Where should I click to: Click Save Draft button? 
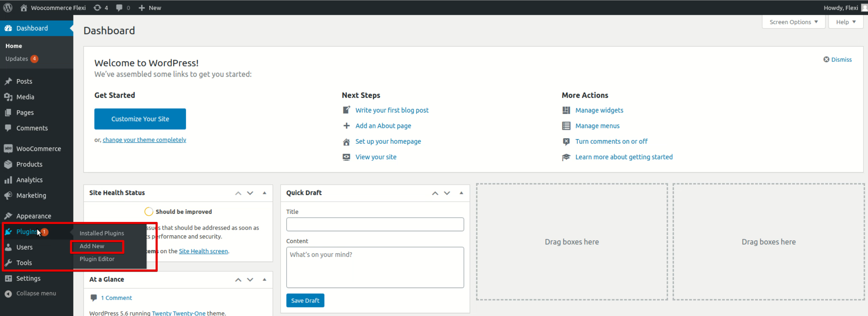click(305, 300)
